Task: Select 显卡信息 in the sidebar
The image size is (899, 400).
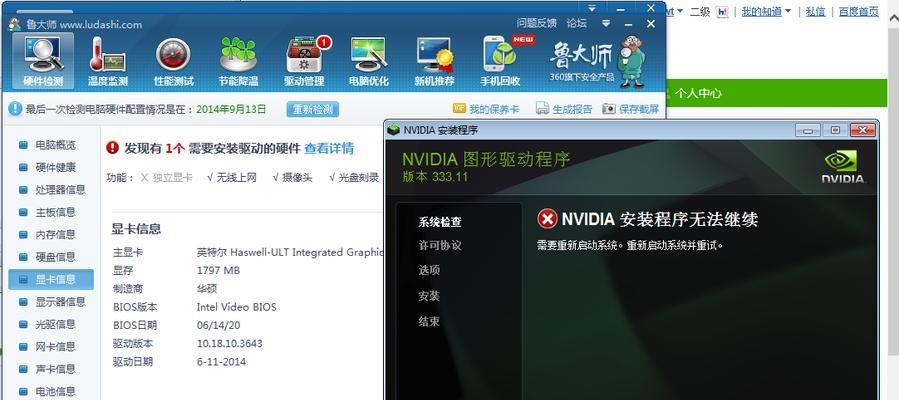Action: (52, 280)
